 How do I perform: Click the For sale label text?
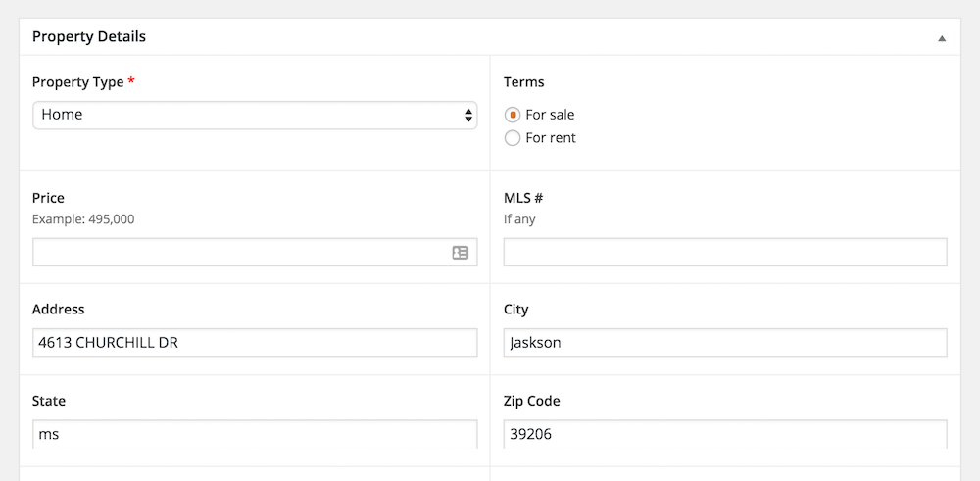[550, 115]
